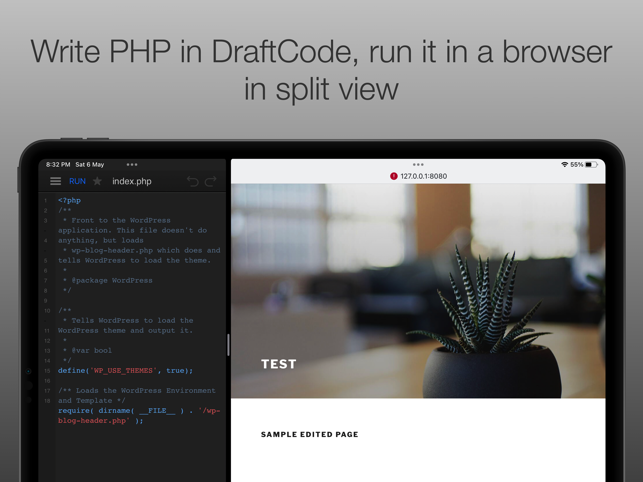The width and height of the screenshot is (643, 482).
Task: Toggle the favorite star for index.php
Action: point(97,181)
